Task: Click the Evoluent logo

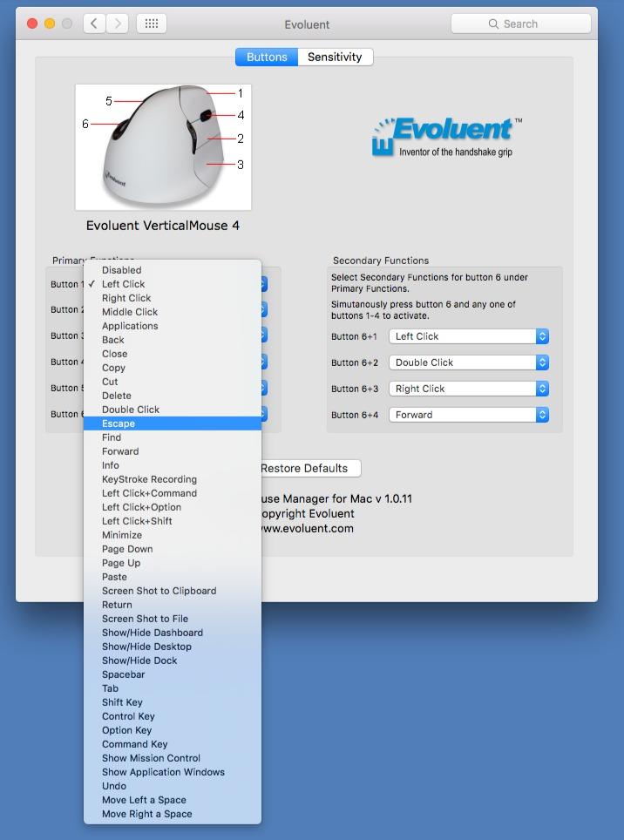Action: point(447,137)
